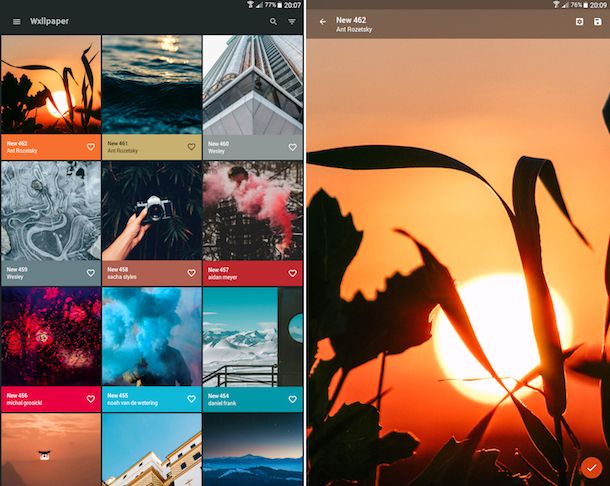Favorite the New 462 wallpaper heart
The image size is (610, 486).
pos(91,147)
